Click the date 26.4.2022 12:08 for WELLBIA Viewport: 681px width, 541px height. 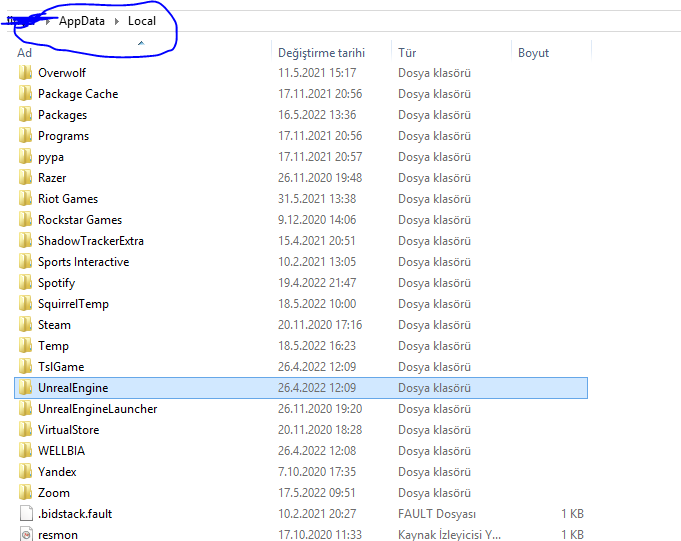click(x=317, y=450)
